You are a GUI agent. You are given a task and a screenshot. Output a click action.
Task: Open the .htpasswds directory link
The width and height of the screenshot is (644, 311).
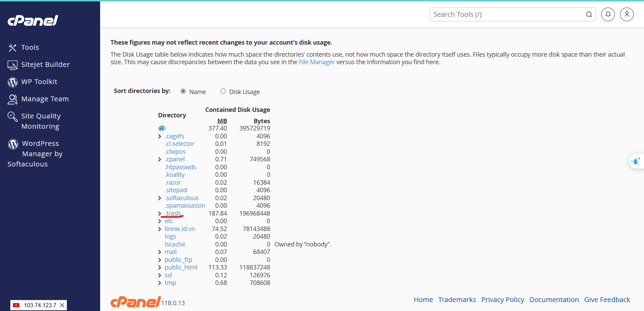point(180,167)
